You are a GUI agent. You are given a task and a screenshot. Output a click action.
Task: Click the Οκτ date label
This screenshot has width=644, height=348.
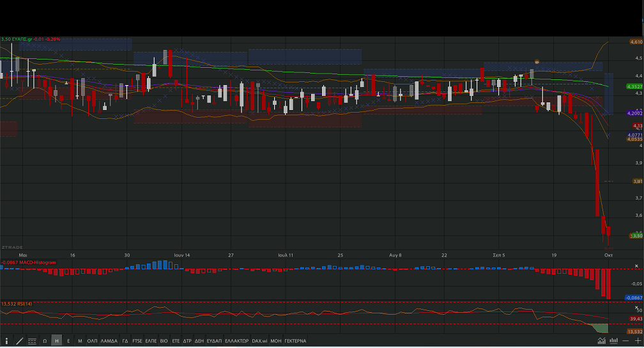coord(609,255)
